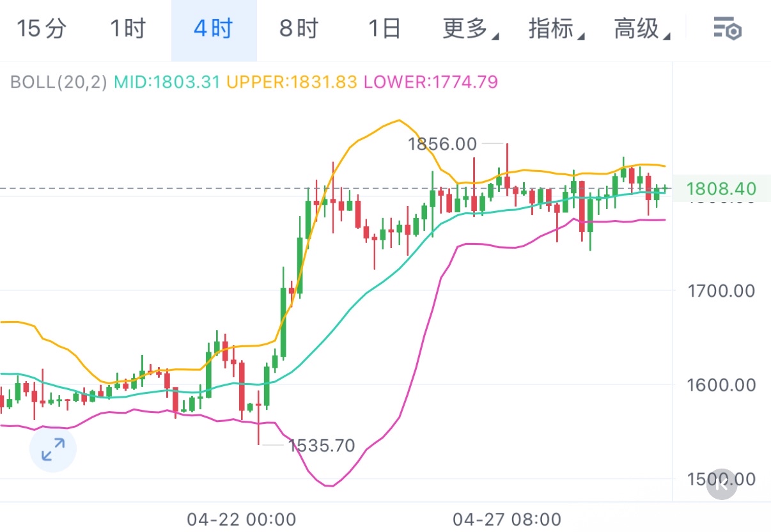Click the round K watermark icon
Viewport: 771px width, 532px height.
[722, 484]
